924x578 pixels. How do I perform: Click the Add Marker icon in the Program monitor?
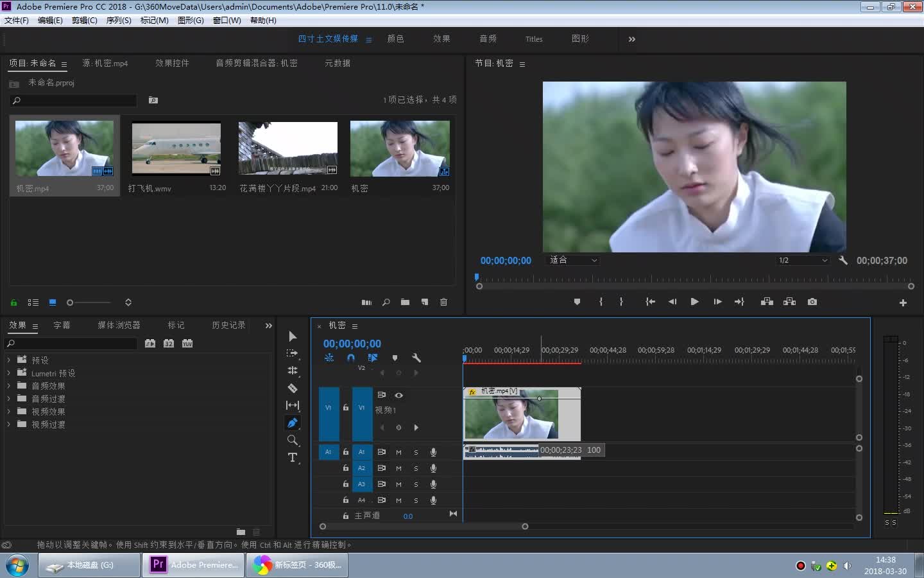(577, 301)
